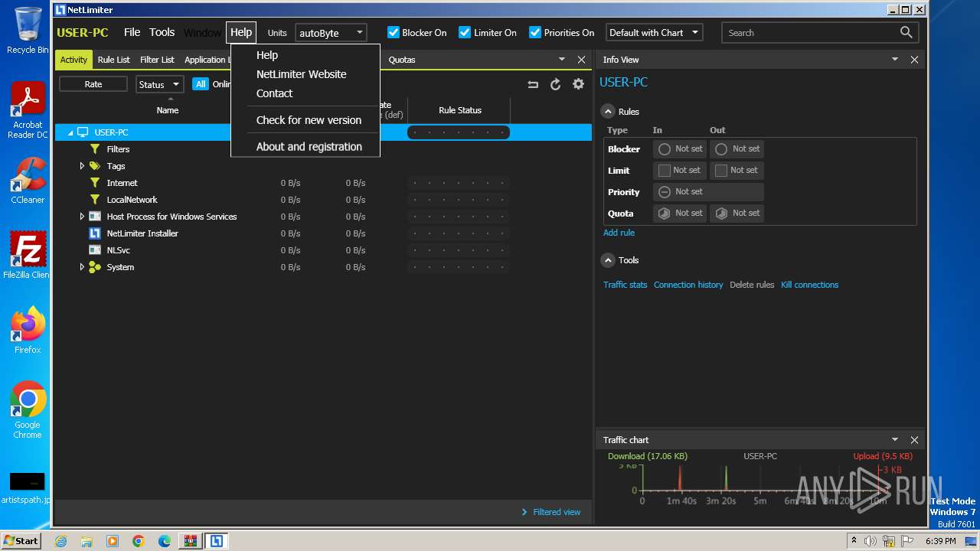Select Help entry in the Help menu
This screenshot has height=551, width=980.
point(267,55)
